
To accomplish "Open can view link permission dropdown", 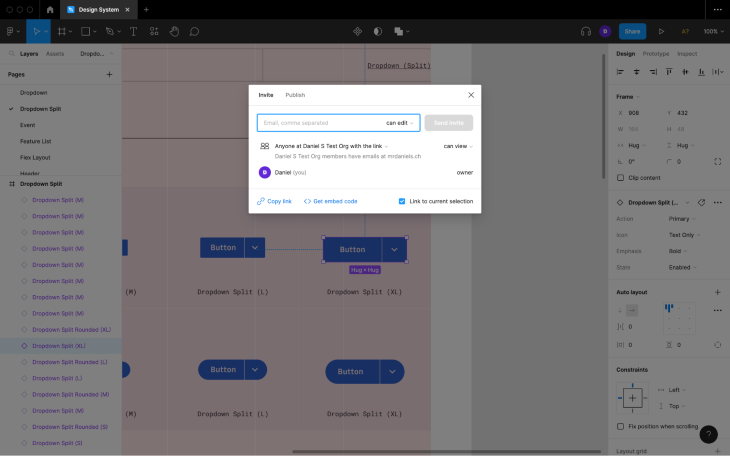I will pyautogui.click(x=458, y=146).
